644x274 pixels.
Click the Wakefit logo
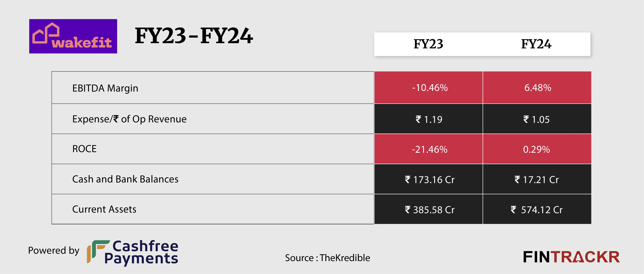point(73,36)
